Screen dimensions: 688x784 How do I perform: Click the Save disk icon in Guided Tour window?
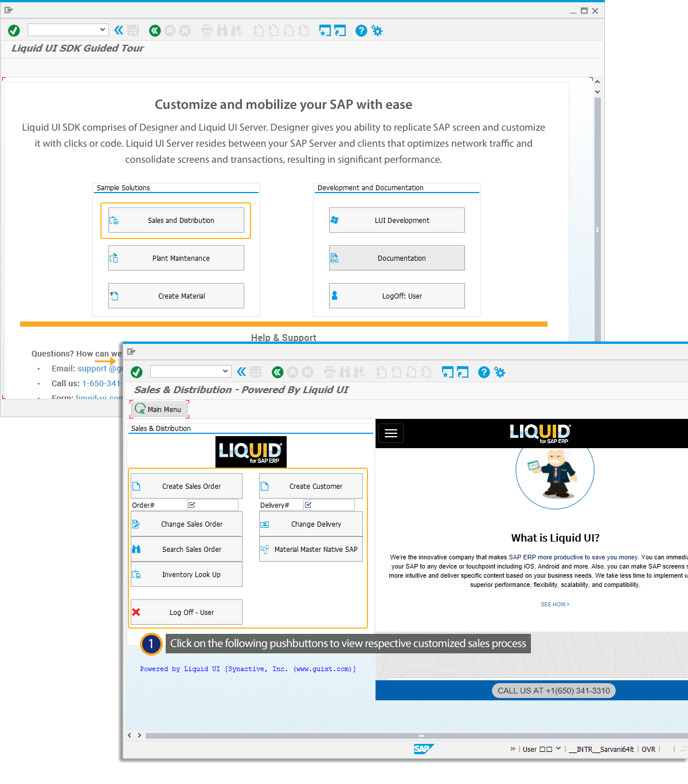(134, 30)
